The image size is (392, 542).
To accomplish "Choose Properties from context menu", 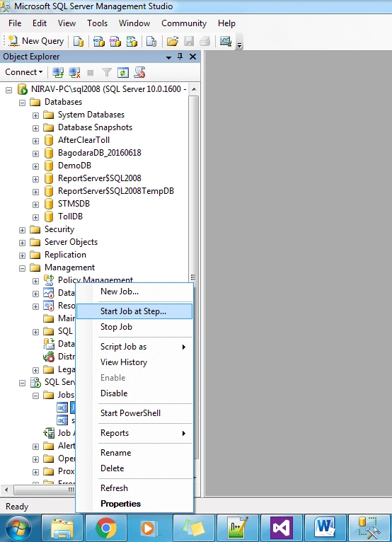I will 134,504.
